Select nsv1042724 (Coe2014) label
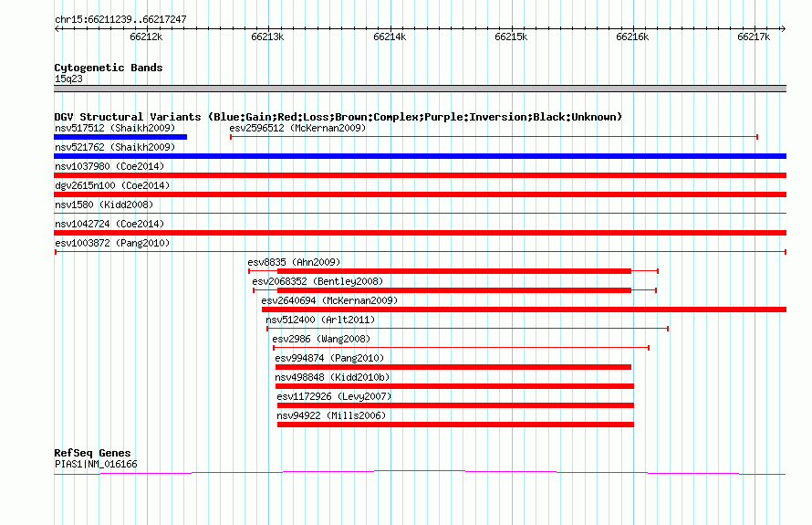The width and height of the screenshot is (812, 525). coord(109,224)
